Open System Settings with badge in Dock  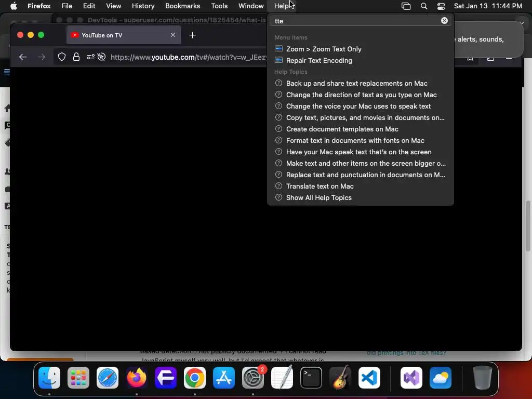click(x=253, y=378)
